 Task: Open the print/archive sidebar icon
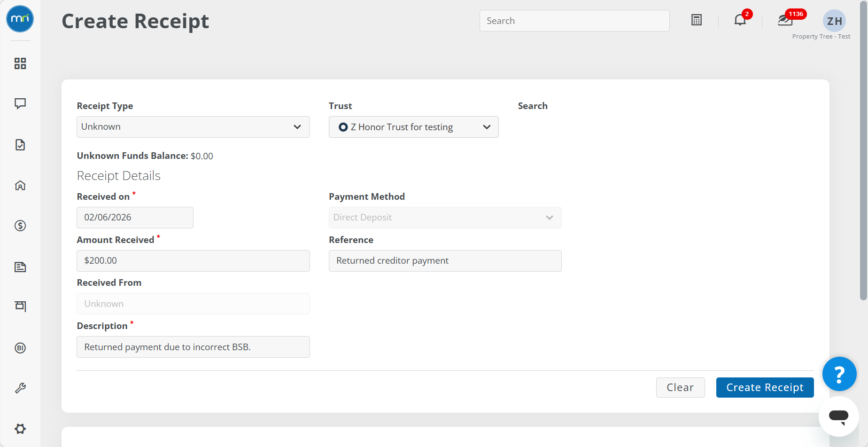(x=20, y=306)
